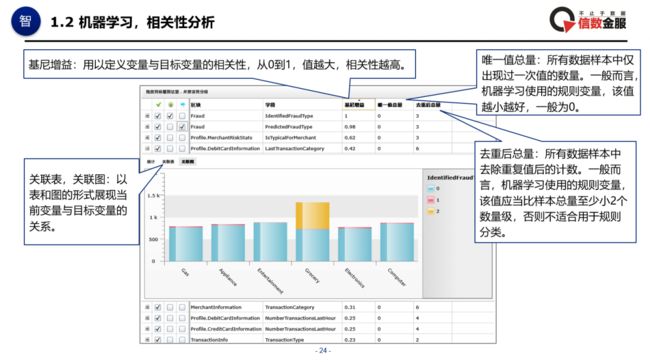Uncheck green-check box for IsTypicalForMerchant row
650x362 pixels.
pos(158,138)
